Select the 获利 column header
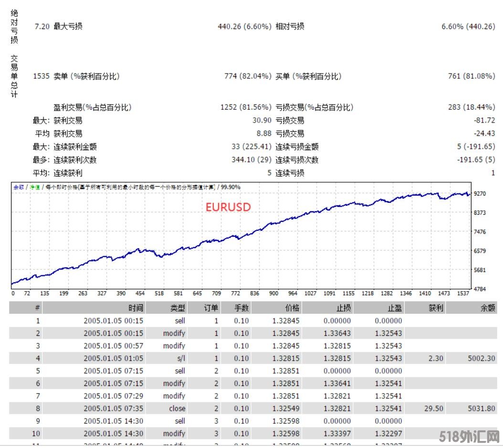503x448 pixels. [x=436, y=308]
